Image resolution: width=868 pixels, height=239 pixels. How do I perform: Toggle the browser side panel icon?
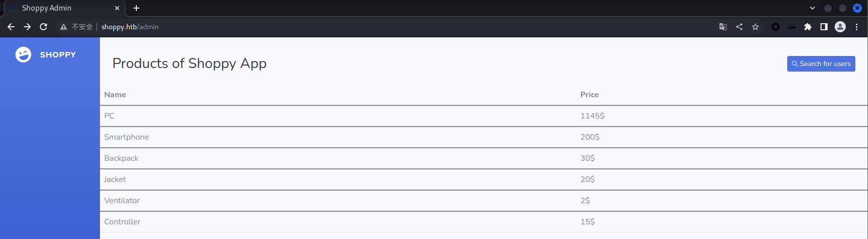tap(824, 27)
